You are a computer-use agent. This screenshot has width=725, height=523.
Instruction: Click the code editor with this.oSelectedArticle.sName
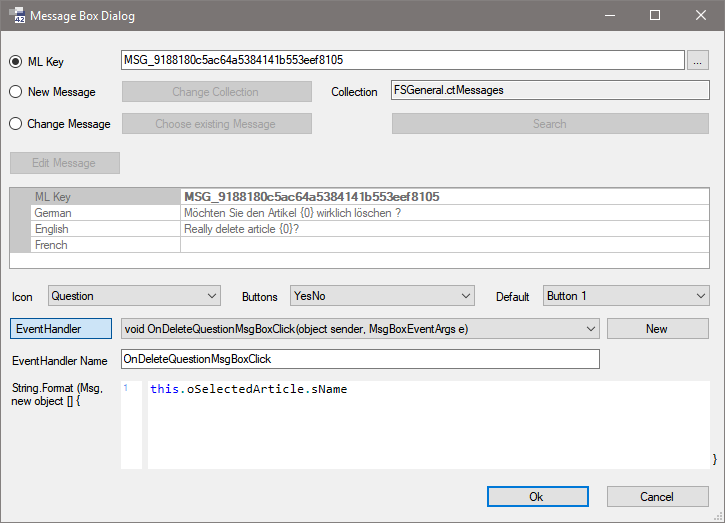429,425
